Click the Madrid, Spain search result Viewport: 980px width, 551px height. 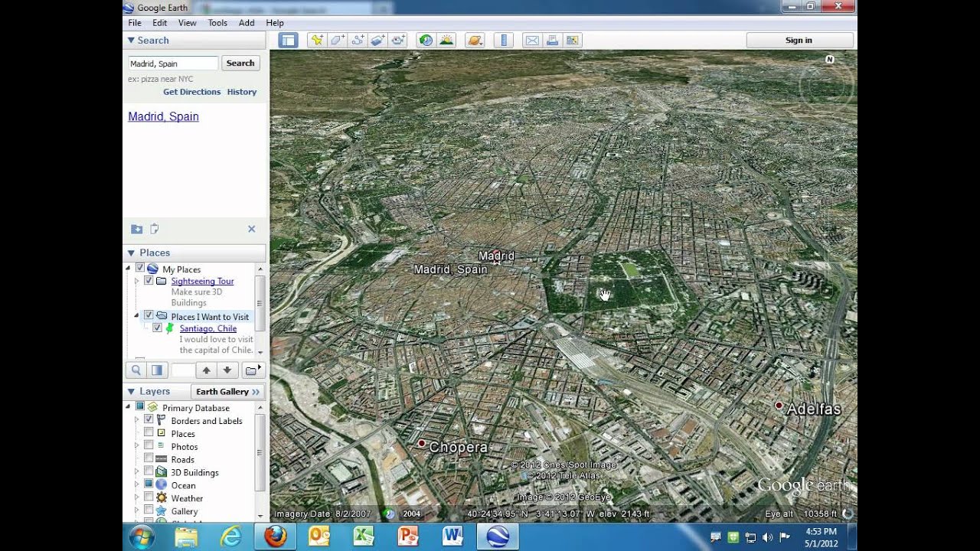point(163,116)
